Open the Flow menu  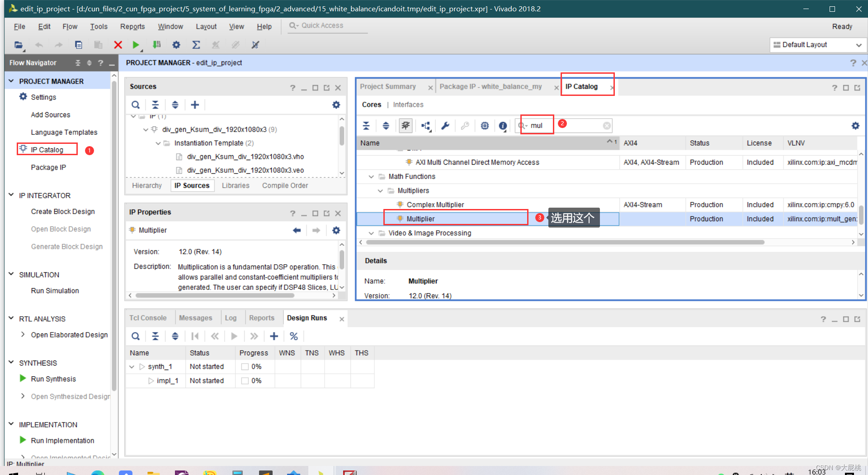(x=70, y=27)
